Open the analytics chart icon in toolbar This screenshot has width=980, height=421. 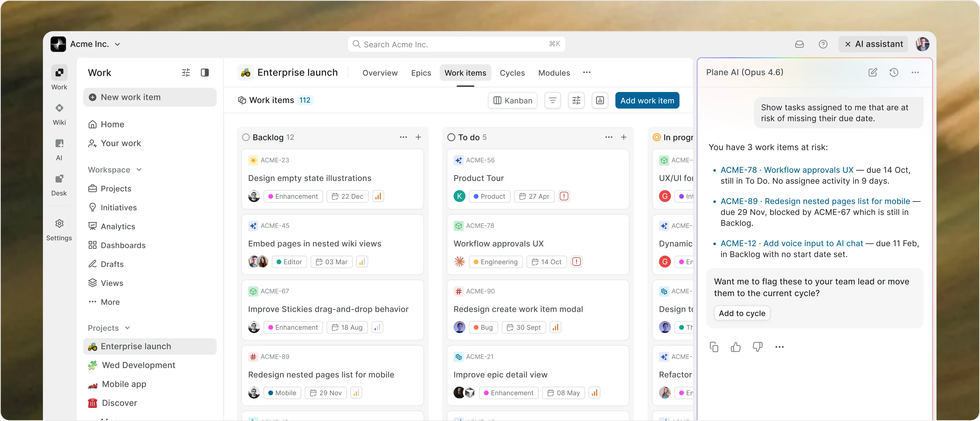(x=600, y=100)
